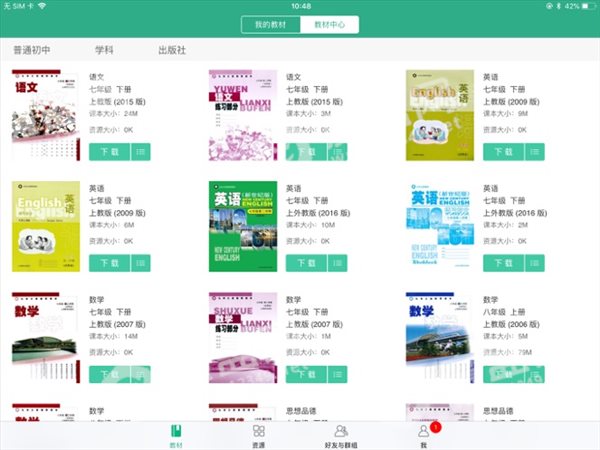Download 英语 上外教版 book (10M)
Screen dimensions: 600x450
(x=306, y=263)
